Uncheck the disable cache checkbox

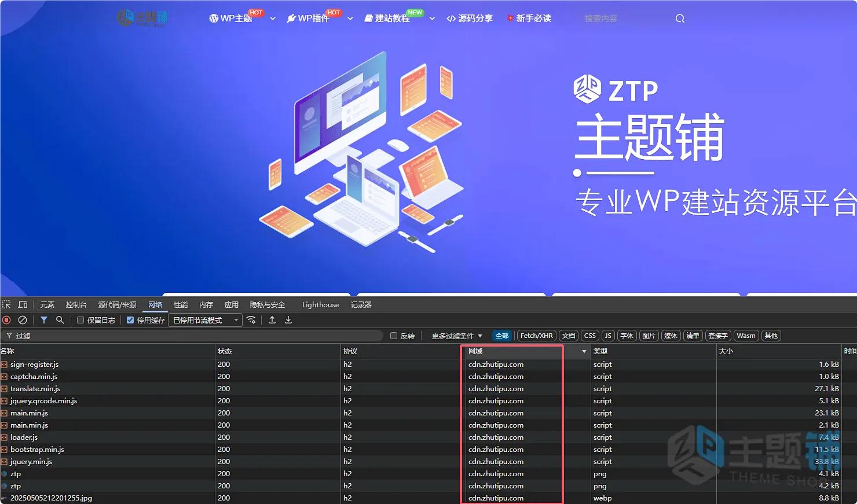(130, 320)
